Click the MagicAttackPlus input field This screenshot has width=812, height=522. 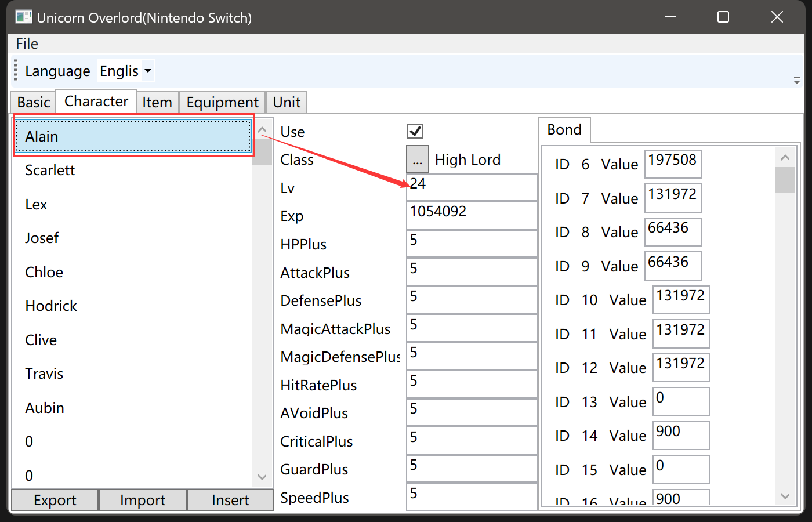(x=472, y=328)
